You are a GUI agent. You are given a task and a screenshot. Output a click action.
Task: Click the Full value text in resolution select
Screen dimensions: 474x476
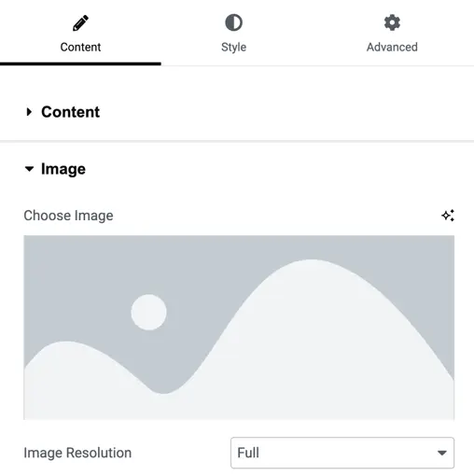248,453
